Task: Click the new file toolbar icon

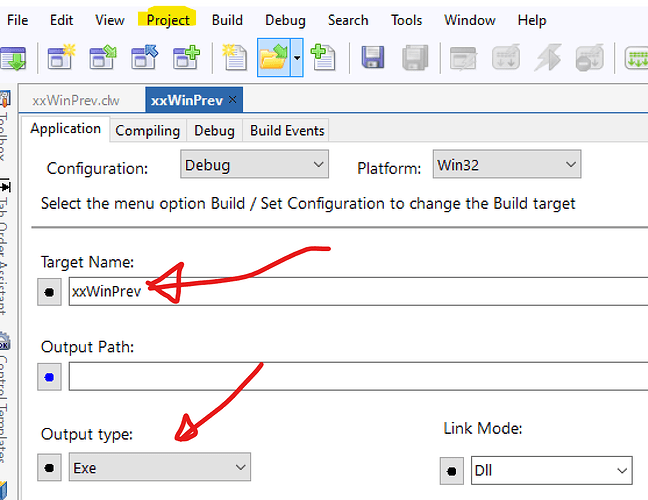Action: click(235, 58)
